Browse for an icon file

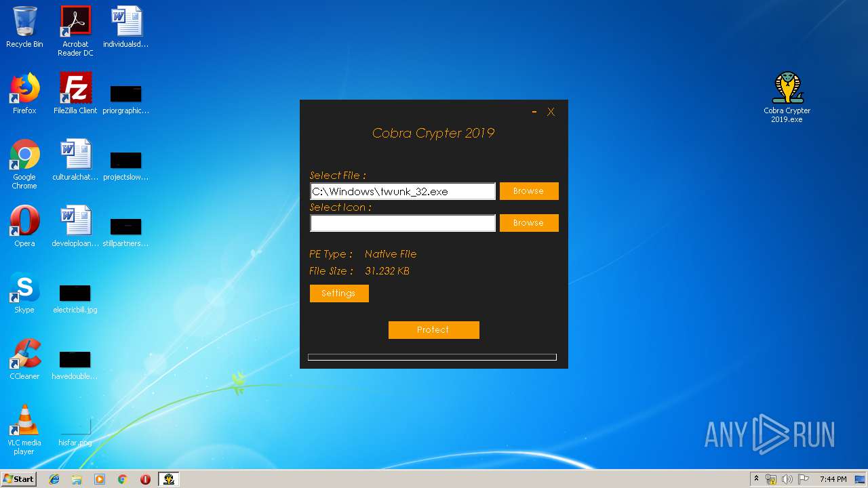coord(529,223)
